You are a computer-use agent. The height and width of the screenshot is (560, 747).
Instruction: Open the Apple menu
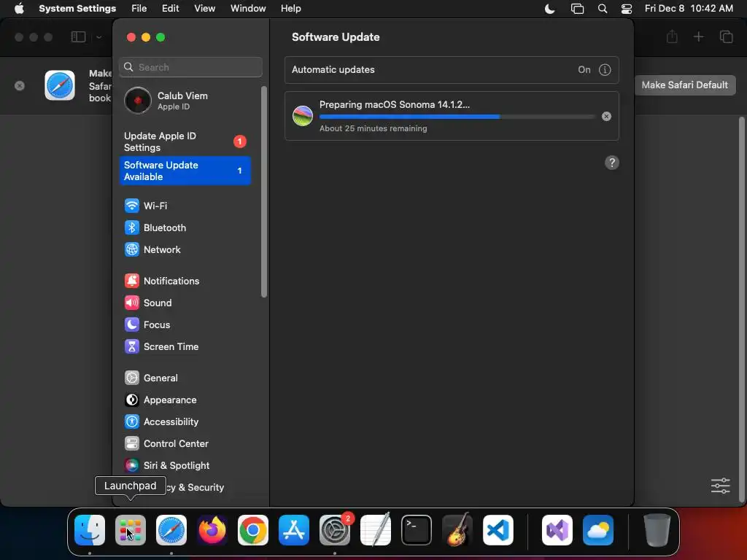[18, 9]
